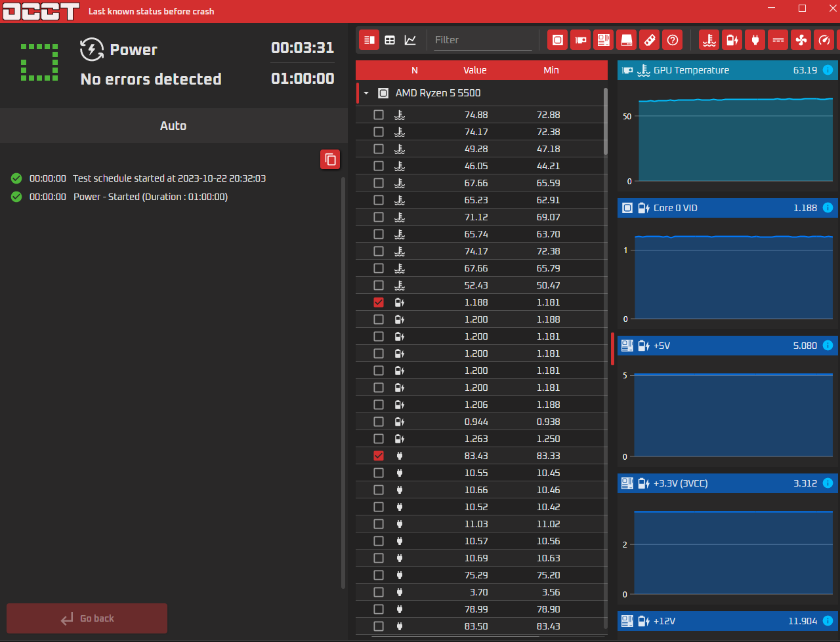Click the 'Power - Started (Duration : 01:00:00)' log entry
This screenshot has height=642, width=840.
150,197
